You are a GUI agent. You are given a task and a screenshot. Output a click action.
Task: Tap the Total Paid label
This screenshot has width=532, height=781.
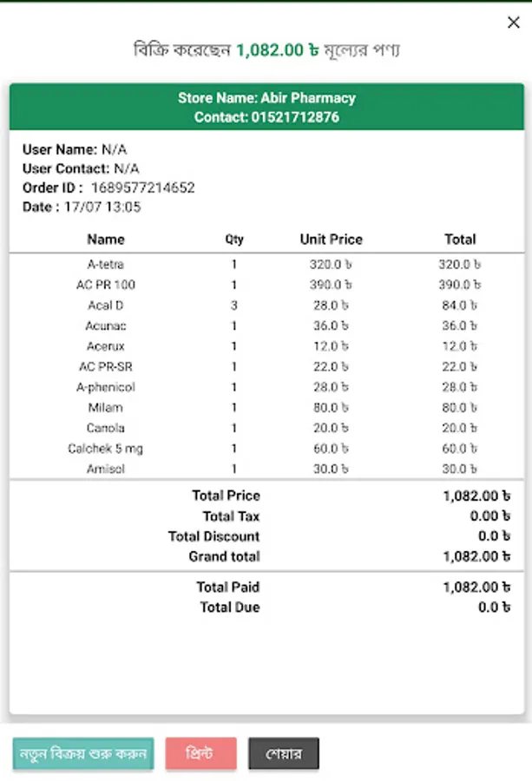[x=227, y=587]
